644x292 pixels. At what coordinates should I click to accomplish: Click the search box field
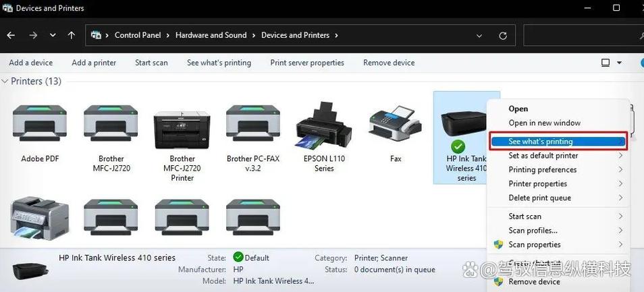[x=583, y=36]
